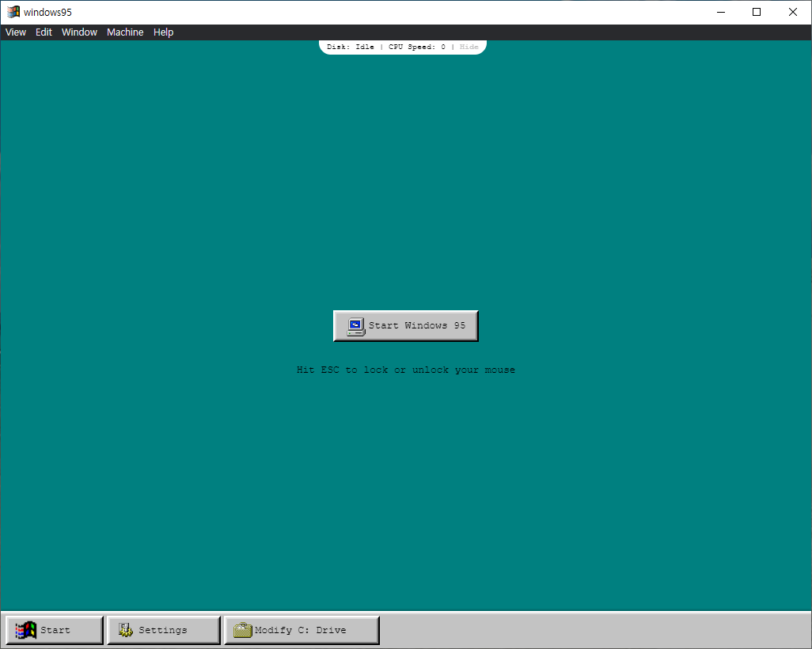The height and width of the screenshot is (649, 812).
Task: Open the Window menu
Action: pos(79,32)
